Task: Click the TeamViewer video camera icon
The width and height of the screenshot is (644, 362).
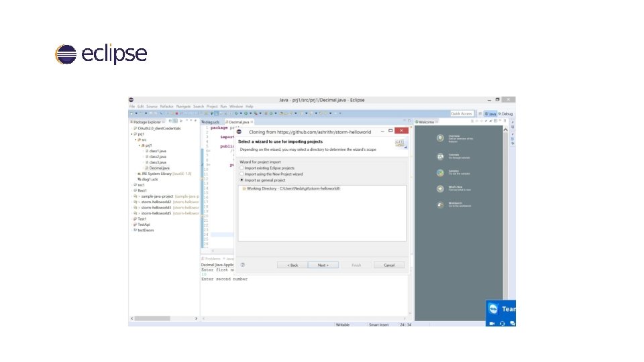Action: point(492,323)
